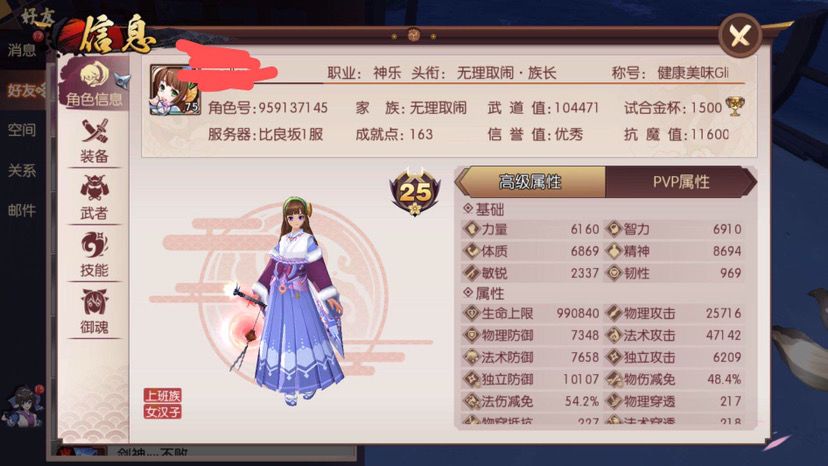The height and width of the screenshot is (466, 828).
Task: Open the 御魂 soul sidebar icon
Action: (94, 312)
